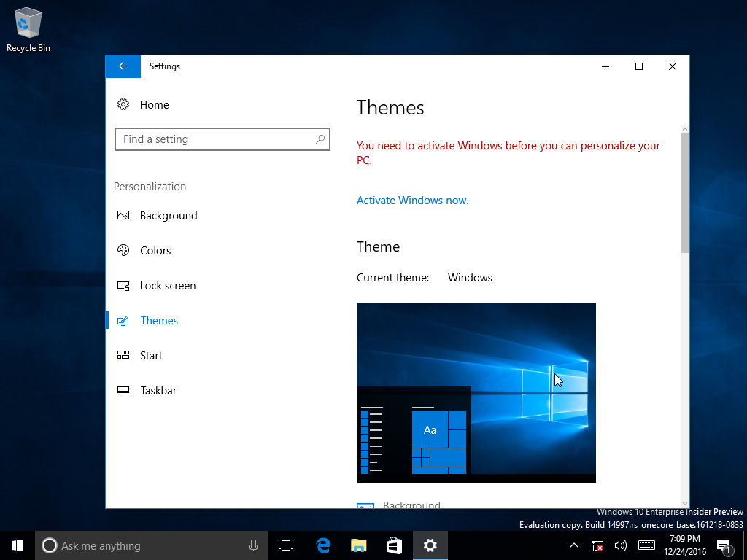This screenshot has height=560, width=747.
Task: Click the "Current theme:" label
Action: pos(393,278)
